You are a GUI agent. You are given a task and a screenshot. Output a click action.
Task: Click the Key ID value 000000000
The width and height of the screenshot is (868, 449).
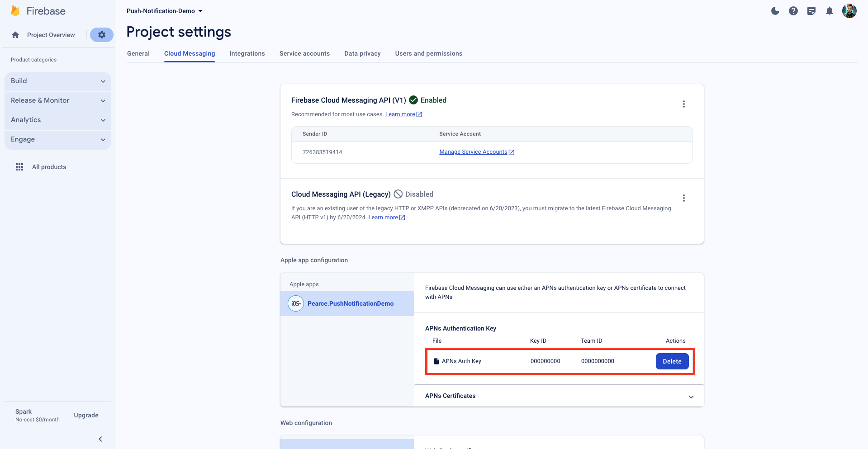pos(545,361)
